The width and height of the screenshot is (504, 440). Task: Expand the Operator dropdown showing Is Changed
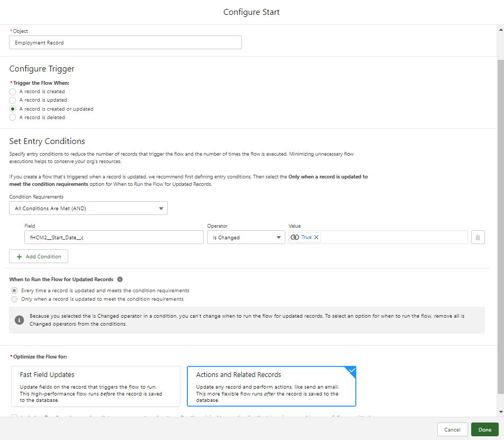(246, 237)
